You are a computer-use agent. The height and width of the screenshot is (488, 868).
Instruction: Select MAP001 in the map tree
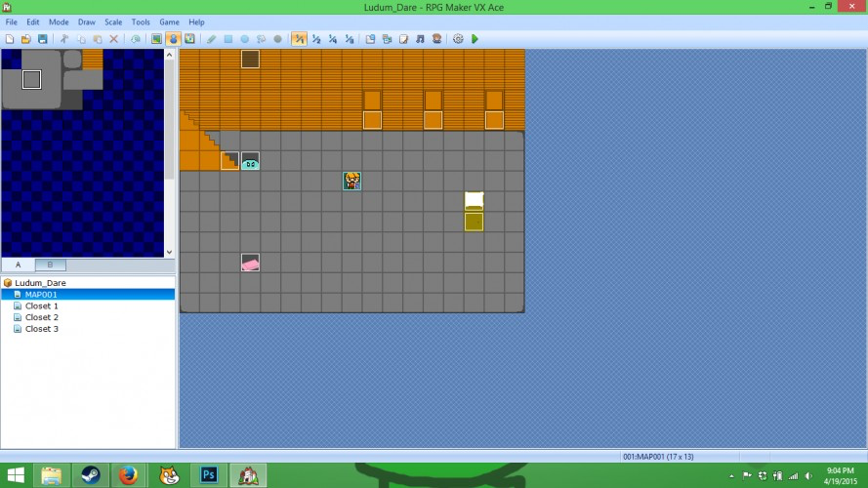pos(41,295)
